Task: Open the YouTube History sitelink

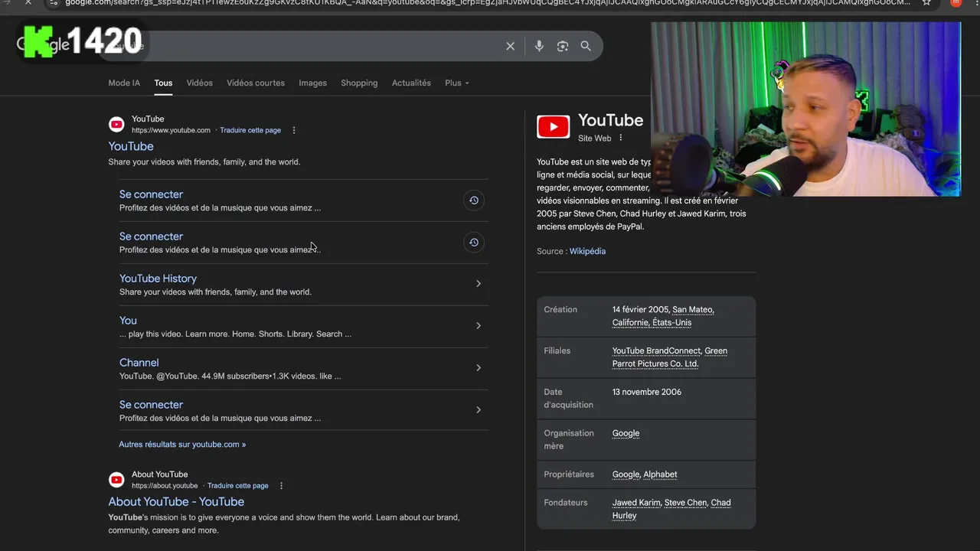Action: coord(158,279)
